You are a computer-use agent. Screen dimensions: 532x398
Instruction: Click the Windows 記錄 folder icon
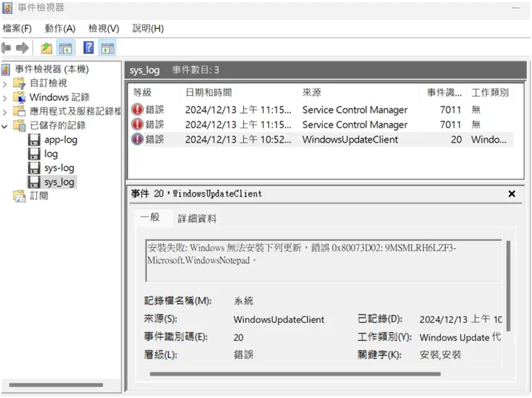(x=19, y=97)
